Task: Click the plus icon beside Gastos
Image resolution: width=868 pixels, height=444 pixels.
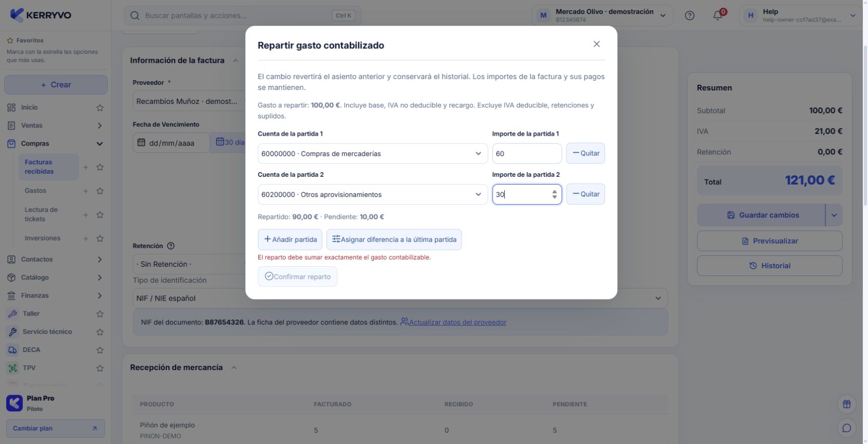Action: pyautogui.click(x=86, y=191)
